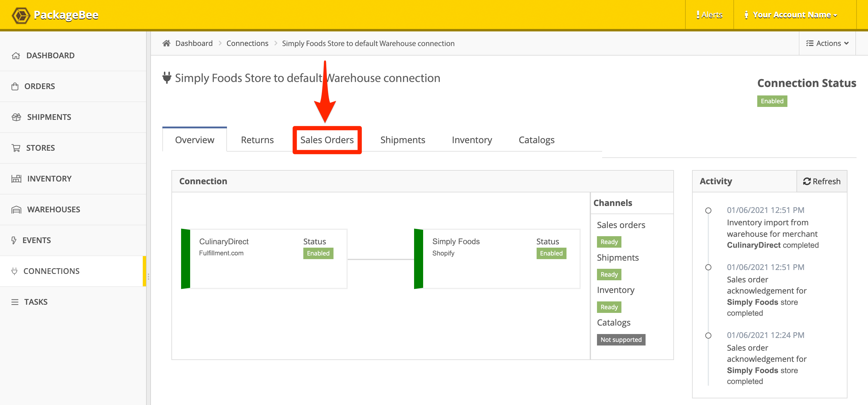Open the Catalogs tab
Screen dimensions: 868x405
536,140
